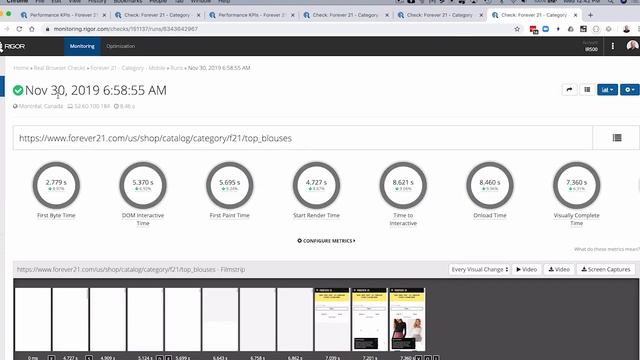Download Screen Captures

click(x=606, y=269)
